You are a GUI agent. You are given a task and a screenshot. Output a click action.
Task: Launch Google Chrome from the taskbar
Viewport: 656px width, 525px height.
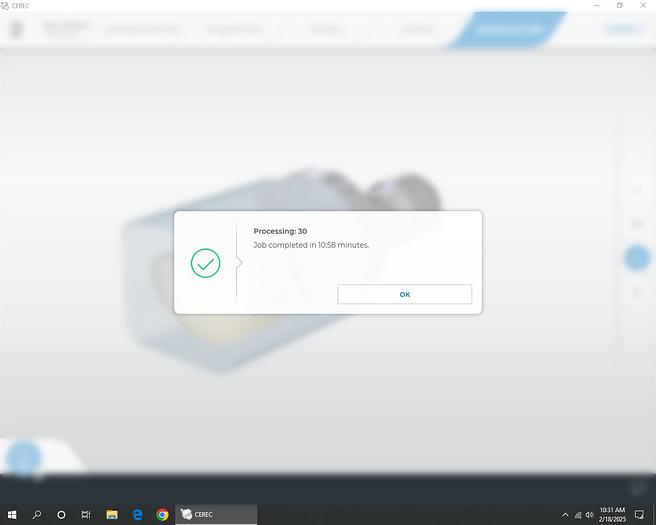click(162, 514)
